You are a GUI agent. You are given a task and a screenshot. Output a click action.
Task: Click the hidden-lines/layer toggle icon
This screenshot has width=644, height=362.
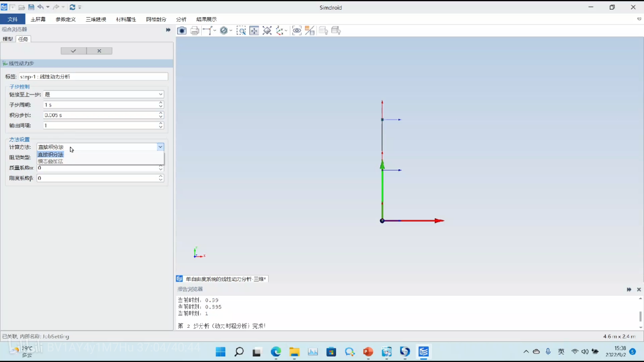click(310, 31)
